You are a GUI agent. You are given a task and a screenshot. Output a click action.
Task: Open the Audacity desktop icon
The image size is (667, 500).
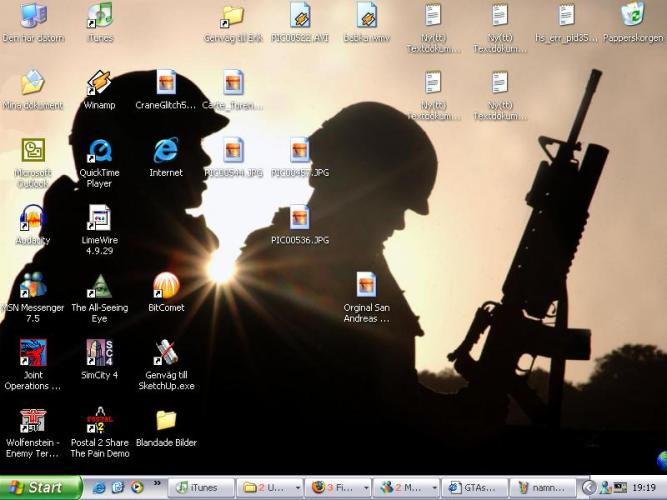tap(32, 219)
